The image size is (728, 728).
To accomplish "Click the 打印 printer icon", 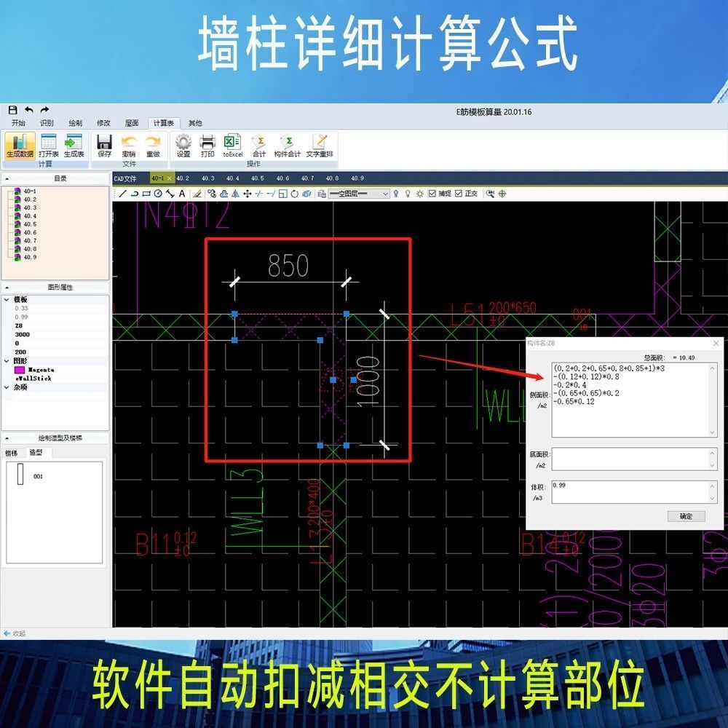I will [x=207, y=146].
